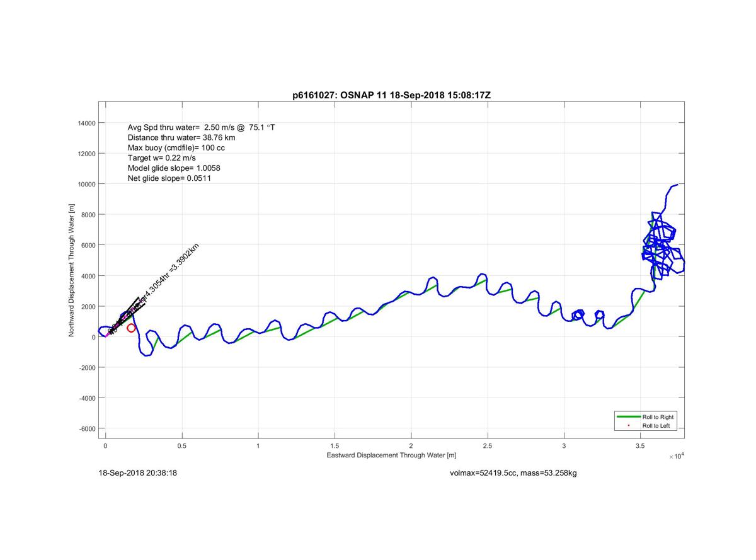The height and width of the screenshot is (560, 756).
Task: Click the 12000 y-axis tick label
Action: point(88,154)
